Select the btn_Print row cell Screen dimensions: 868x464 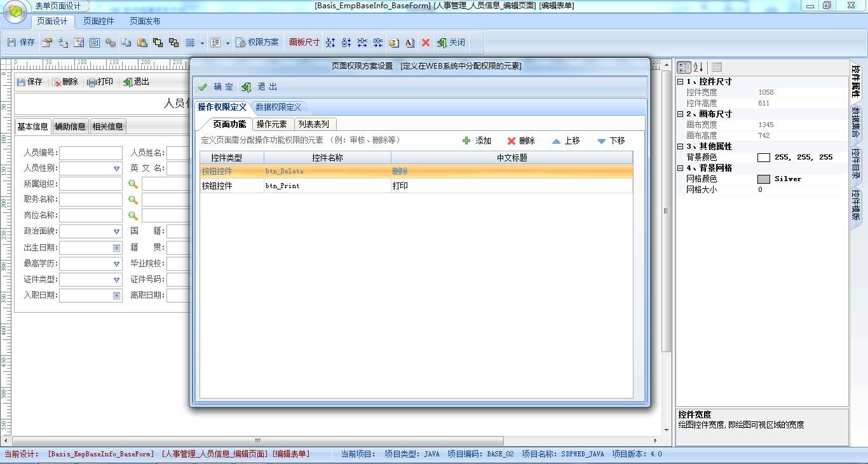(327, 186)
